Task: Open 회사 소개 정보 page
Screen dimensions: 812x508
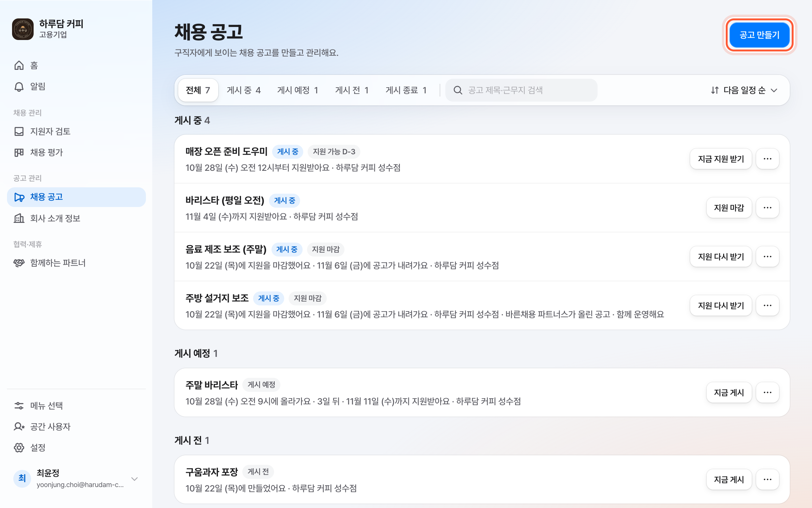Action: [x=76, y=218]
